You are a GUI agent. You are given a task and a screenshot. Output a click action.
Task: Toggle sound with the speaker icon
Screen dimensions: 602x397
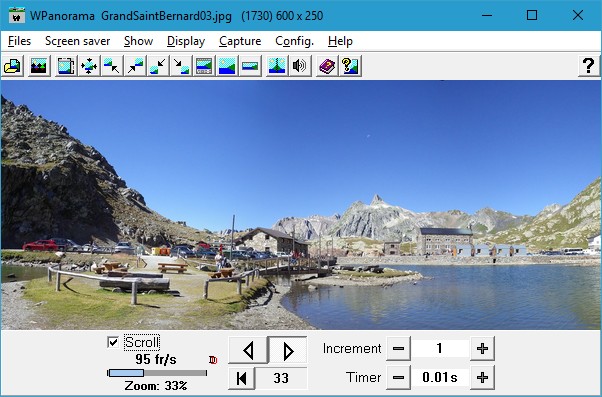coord(300,66)
